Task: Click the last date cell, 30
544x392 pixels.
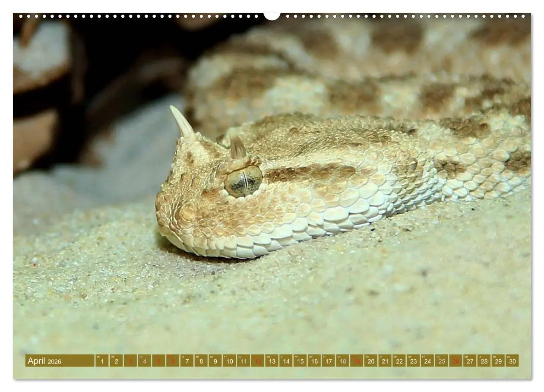Action: 512,361
